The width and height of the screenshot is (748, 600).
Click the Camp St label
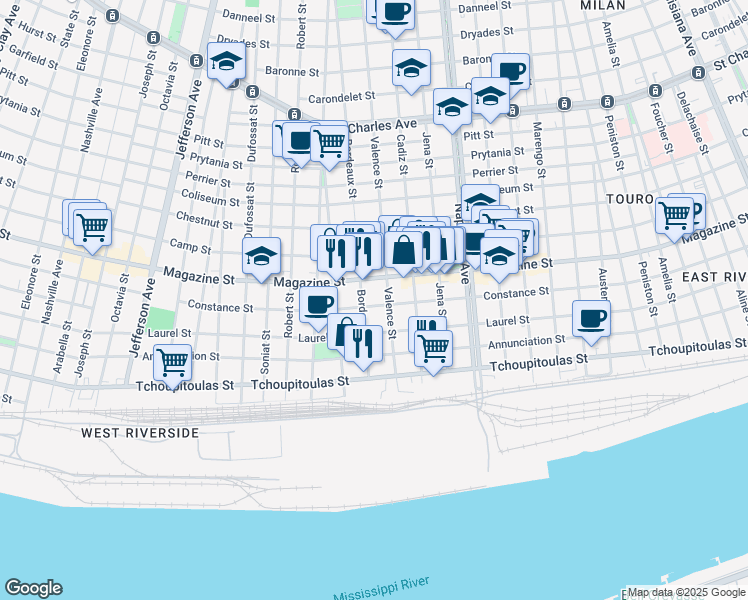pos(190,246)
